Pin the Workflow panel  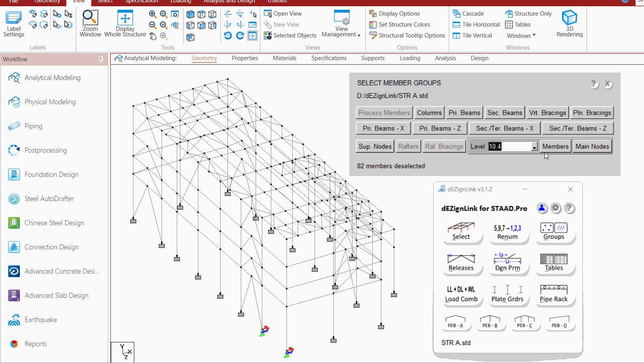101,59
